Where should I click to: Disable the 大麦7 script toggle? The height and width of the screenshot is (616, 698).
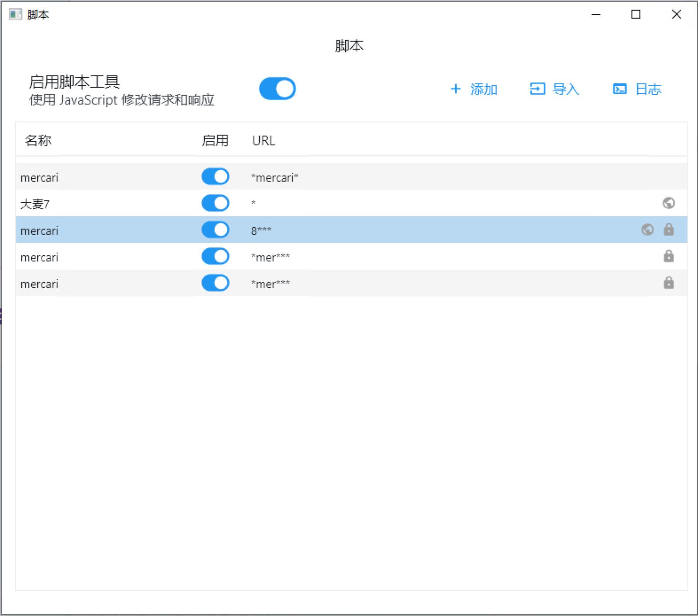coord(216,203)
